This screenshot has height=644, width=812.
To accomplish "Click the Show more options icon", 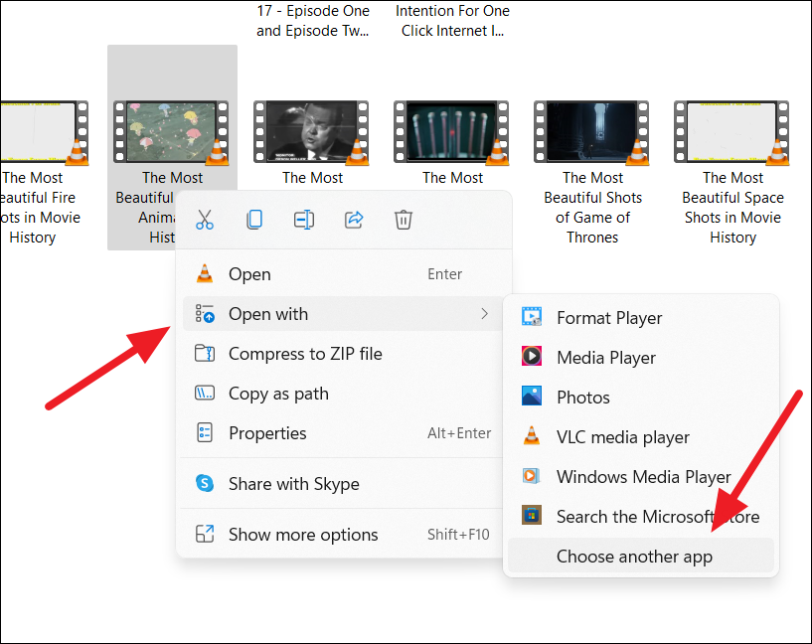I will tap(205, 534).
